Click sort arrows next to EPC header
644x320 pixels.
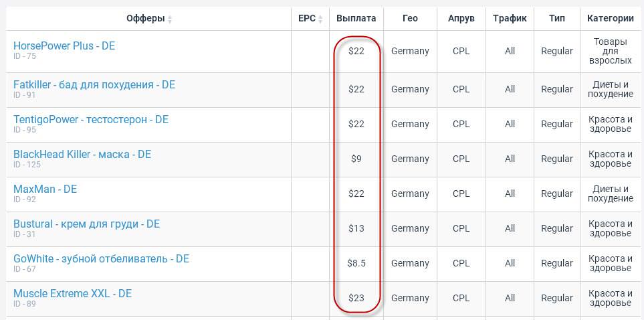click(320, 19)
